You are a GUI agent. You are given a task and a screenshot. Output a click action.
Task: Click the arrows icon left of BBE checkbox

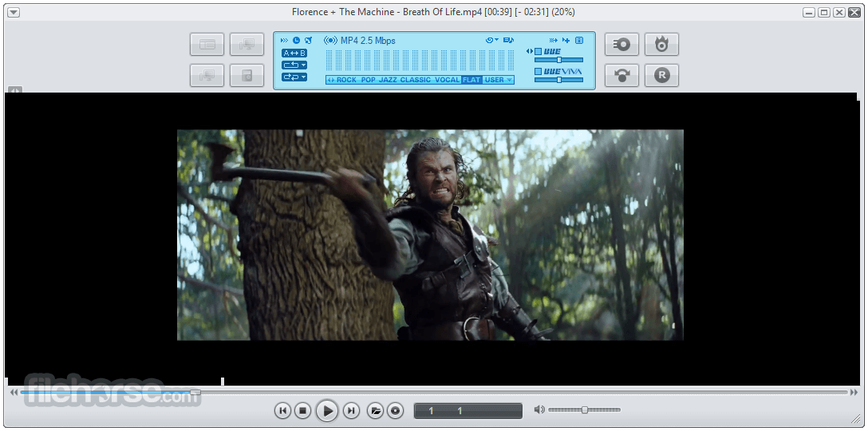coord(530,52)
